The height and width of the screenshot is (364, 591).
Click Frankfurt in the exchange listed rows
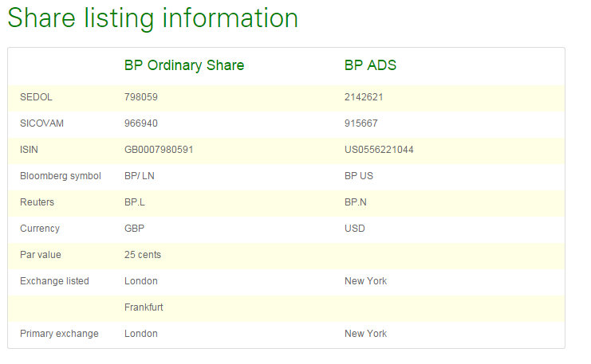pos(144,307)
